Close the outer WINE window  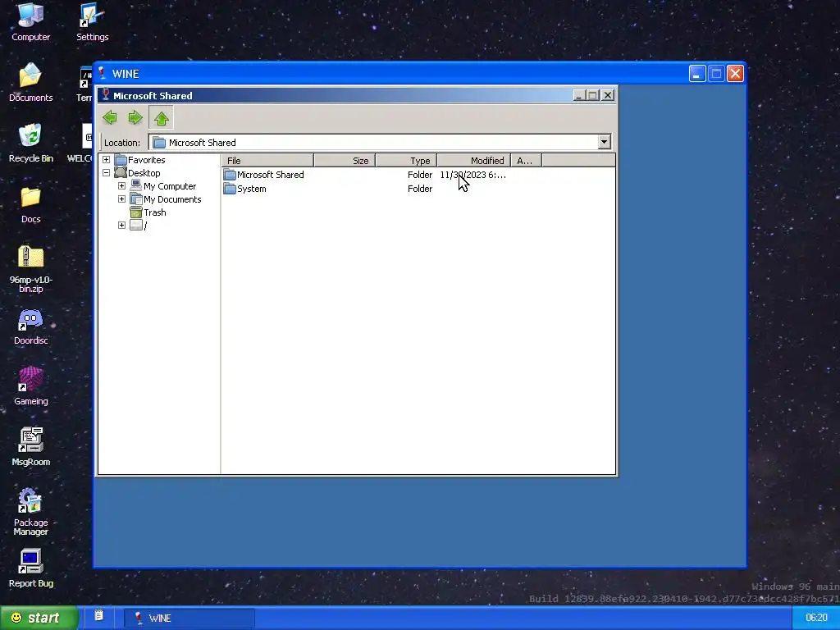(x=735, y=73)
